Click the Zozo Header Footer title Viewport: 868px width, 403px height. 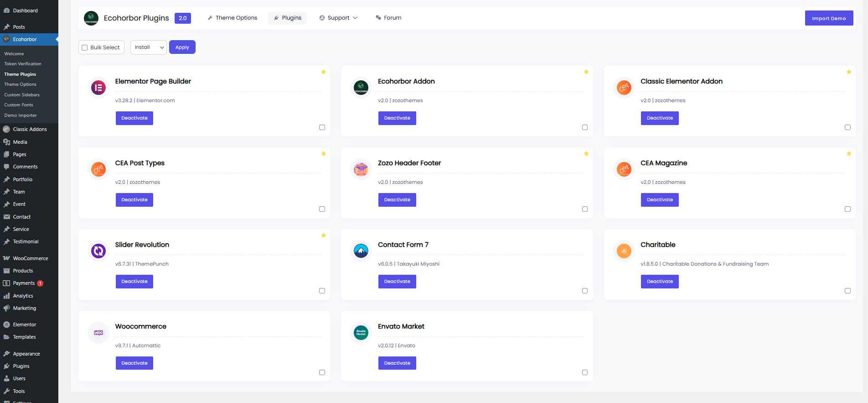click(409, 163)
